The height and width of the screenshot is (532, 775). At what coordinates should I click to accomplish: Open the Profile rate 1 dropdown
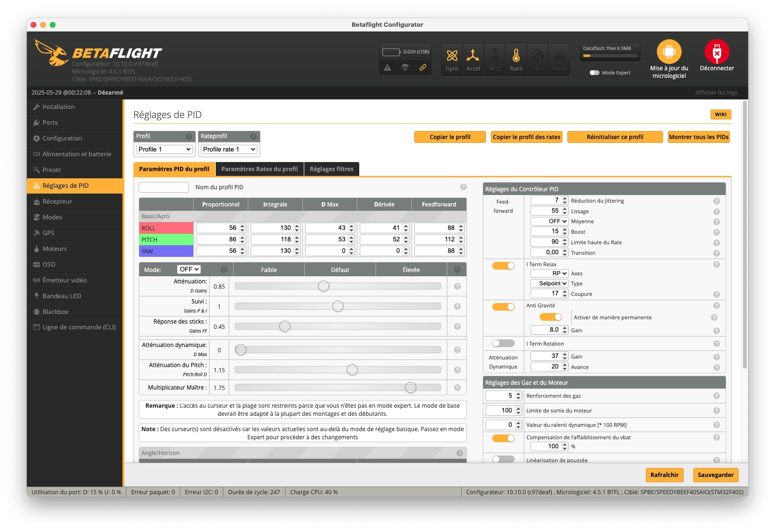point(229,150)
